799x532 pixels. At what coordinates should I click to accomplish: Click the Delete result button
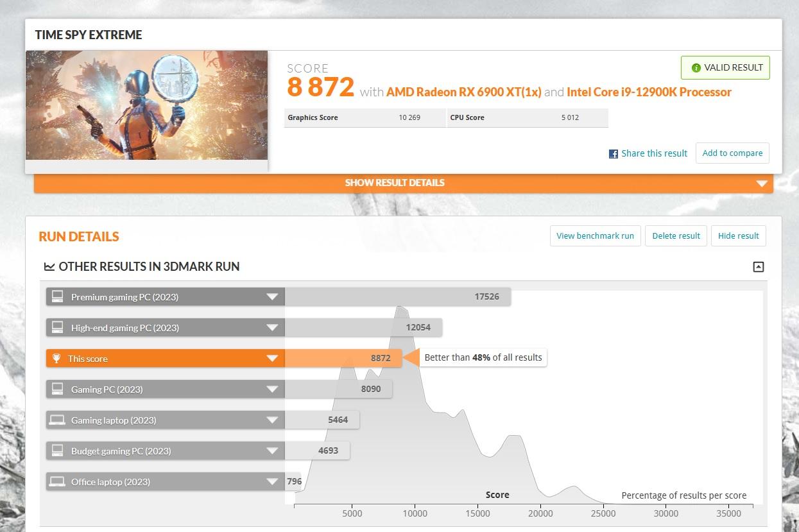click(x=676, y=236)
